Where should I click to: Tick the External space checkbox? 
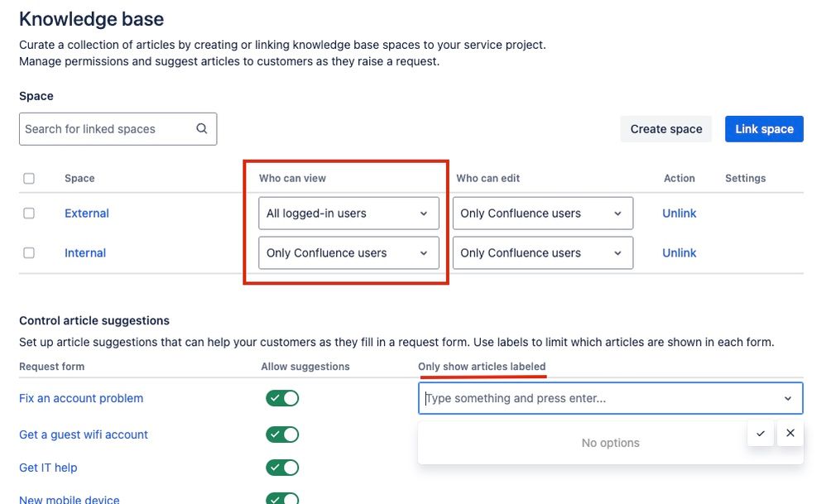[x=29, y=214]
